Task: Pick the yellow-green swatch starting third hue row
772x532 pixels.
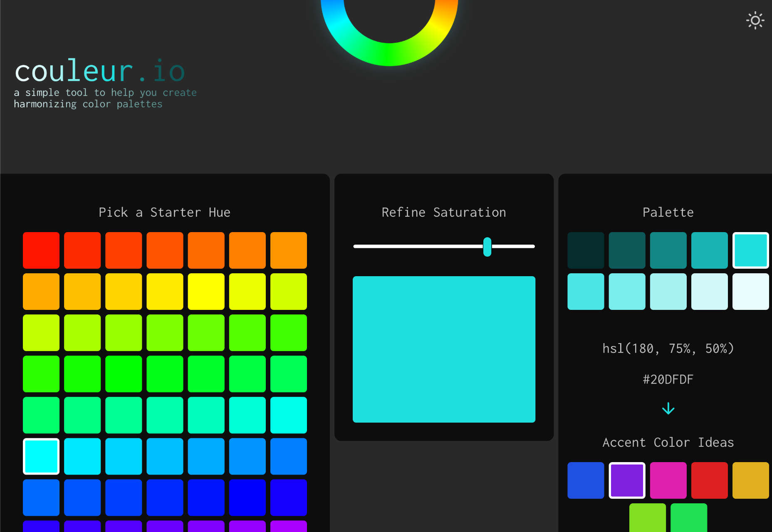Action: click(x=41, y=333)
